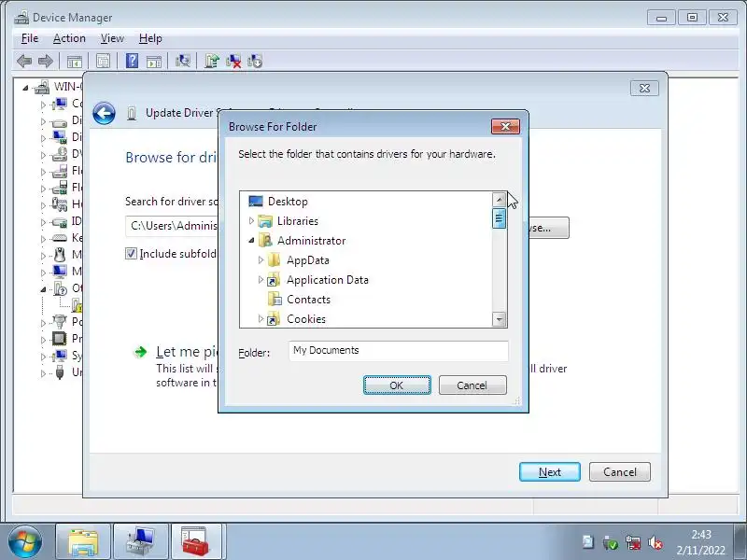Select the Other devices question-mark icon

60,288
